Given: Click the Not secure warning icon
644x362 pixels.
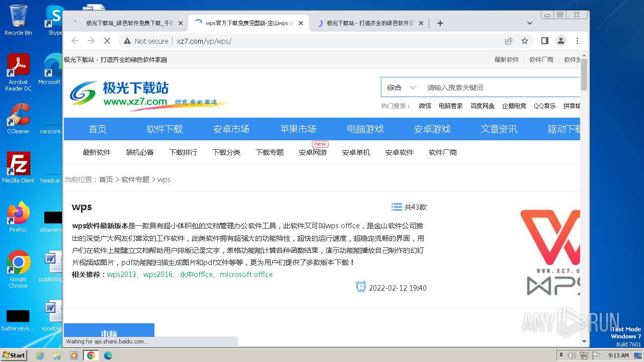Looking at the screenshot, I should (127, 41).
